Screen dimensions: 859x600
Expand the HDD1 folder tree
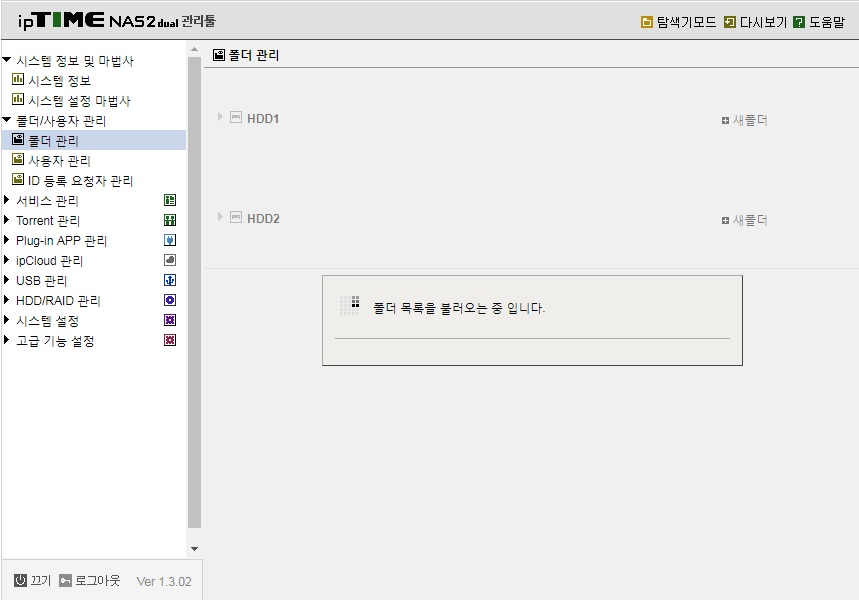220,117
